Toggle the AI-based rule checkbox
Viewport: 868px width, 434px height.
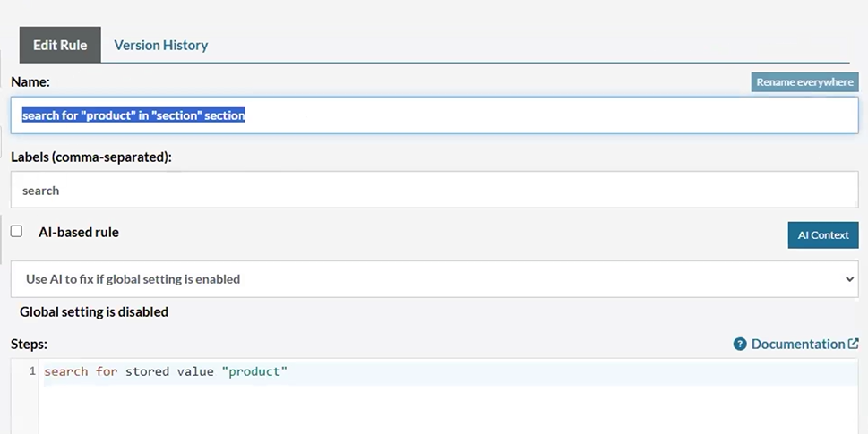[x=16, y=232]
